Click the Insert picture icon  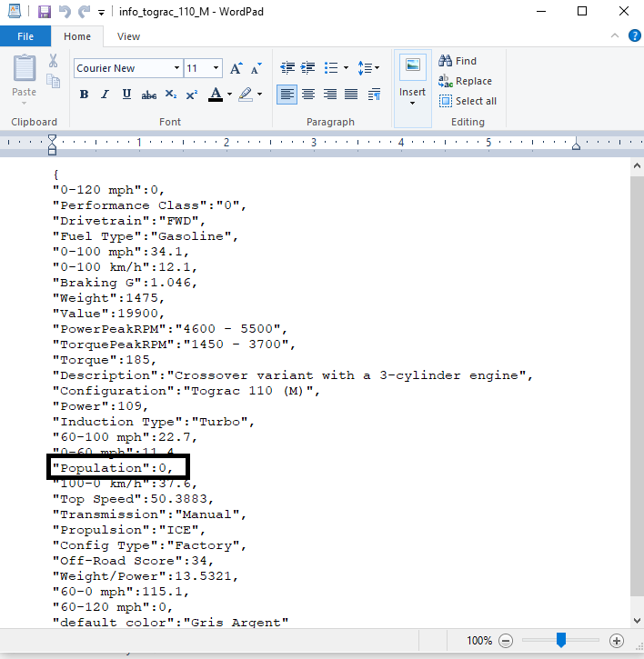pyautogui.click(x=413, y=66)
